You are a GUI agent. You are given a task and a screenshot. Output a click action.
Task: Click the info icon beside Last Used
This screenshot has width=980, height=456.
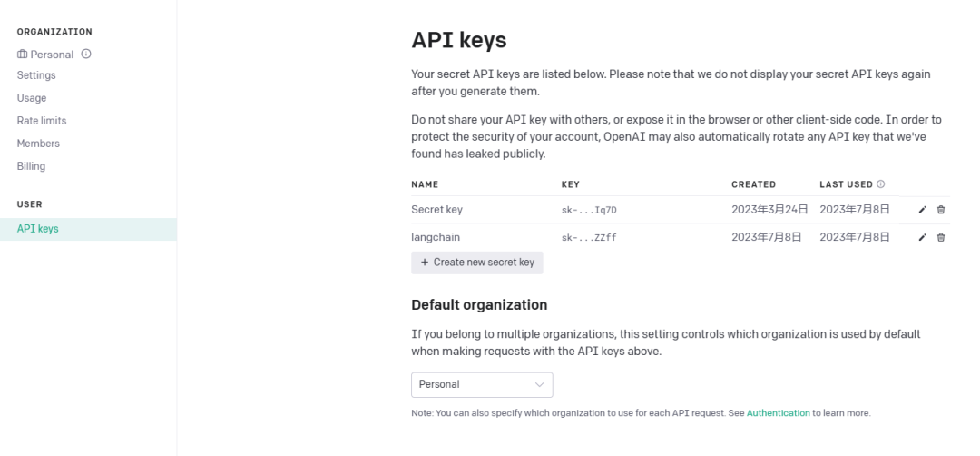(880, 183)
